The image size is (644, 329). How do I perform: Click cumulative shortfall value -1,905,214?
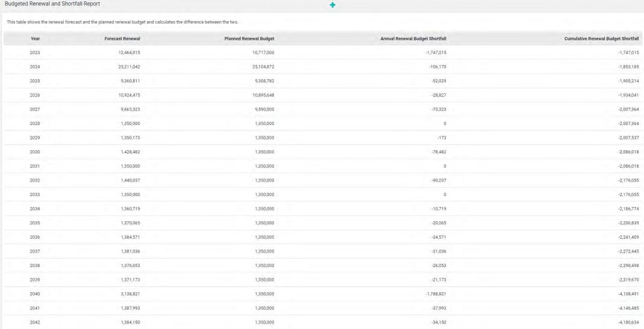(x=628, y=81)
